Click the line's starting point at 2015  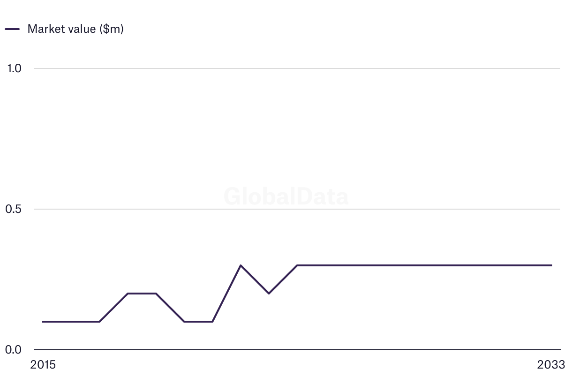pos(43,322)
